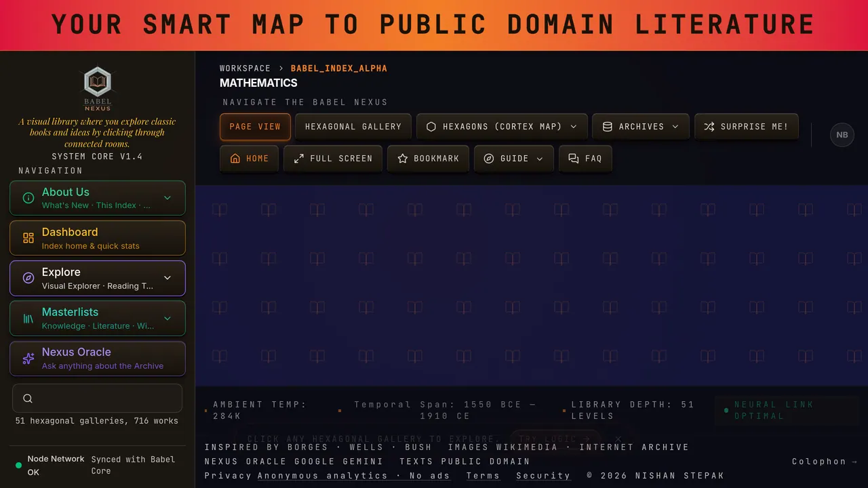Image resolution: width=868 pixels, height=488 pixels.
Task: Open the Archives dropdown arrow
Action: 675,127
